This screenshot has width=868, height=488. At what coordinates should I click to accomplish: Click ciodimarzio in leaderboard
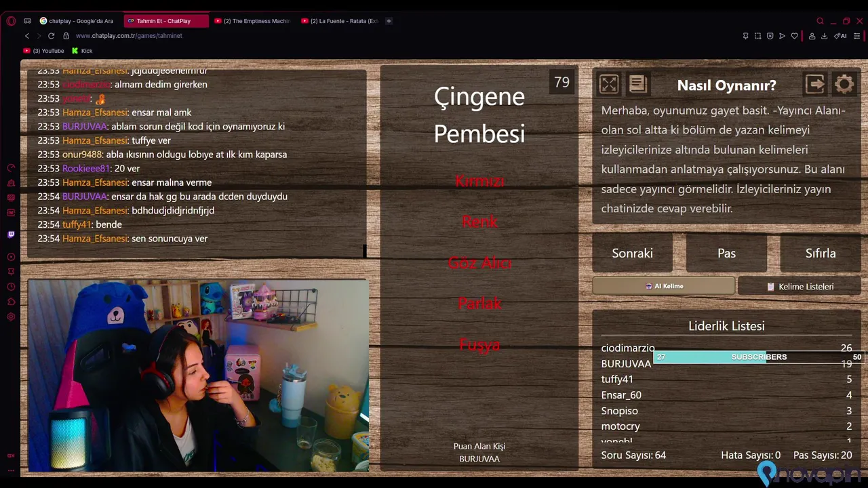coord(628,348)
